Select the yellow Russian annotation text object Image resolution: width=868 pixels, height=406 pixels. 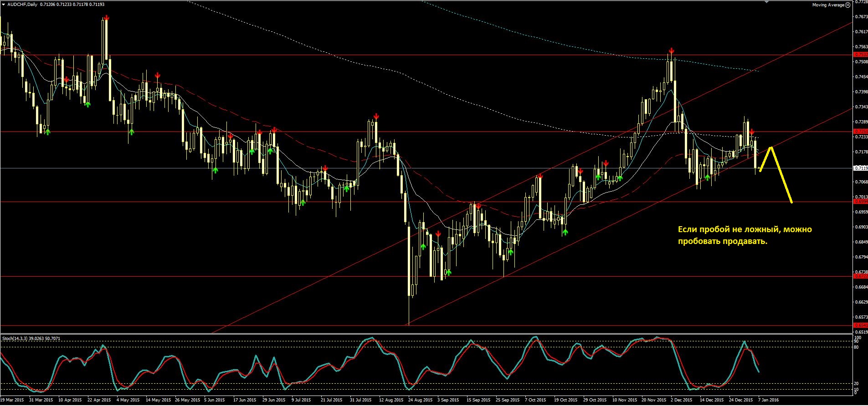(x=745, y=235)
